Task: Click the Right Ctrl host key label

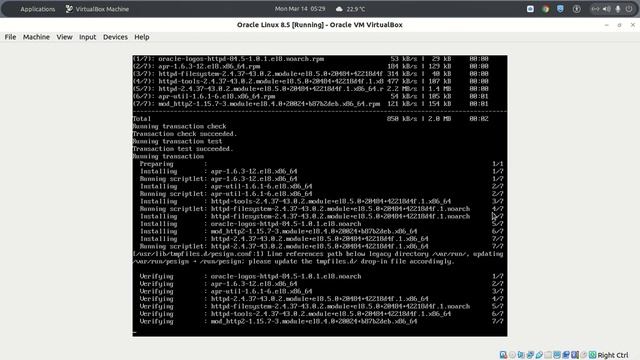Action: pyautogui.click(x=613, y=355)
